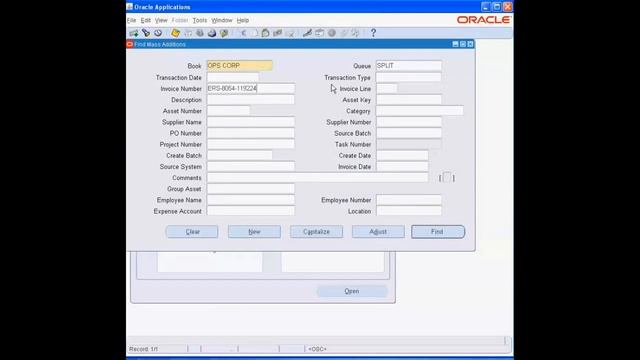Click the Attachments toolbar icon
The image size is (640, 360).
pos(344,33)
